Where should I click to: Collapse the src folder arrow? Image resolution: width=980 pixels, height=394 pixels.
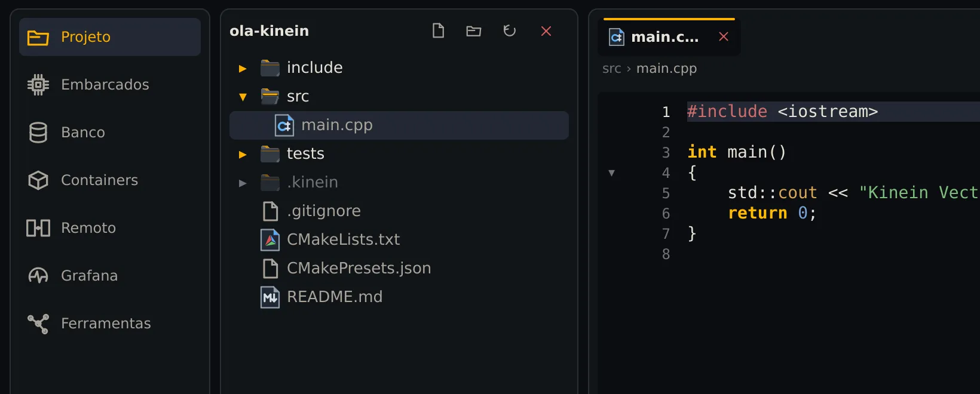(x=243, y=97)
